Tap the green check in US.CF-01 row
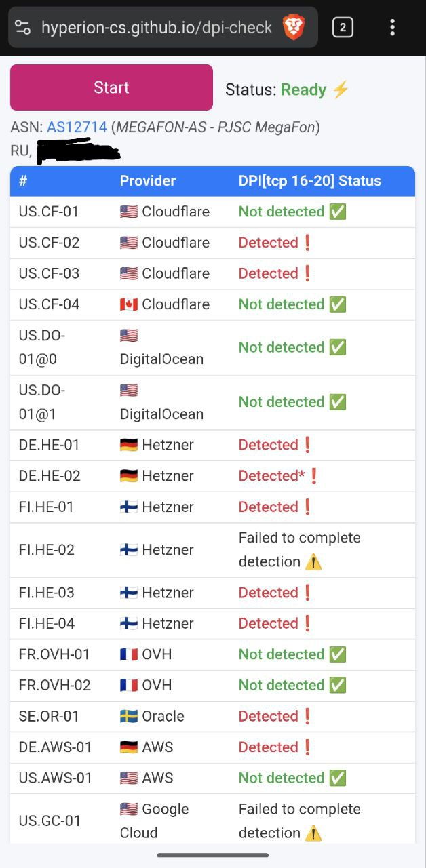The width and height of the screenshot is (426, 868). pyautogui.click(x=337, y=212)
